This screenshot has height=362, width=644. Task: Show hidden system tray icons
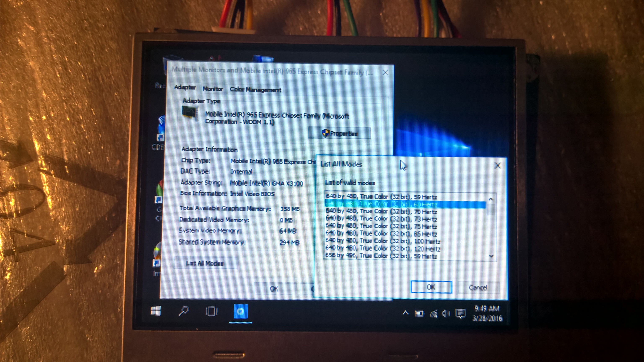click(405, 313)
